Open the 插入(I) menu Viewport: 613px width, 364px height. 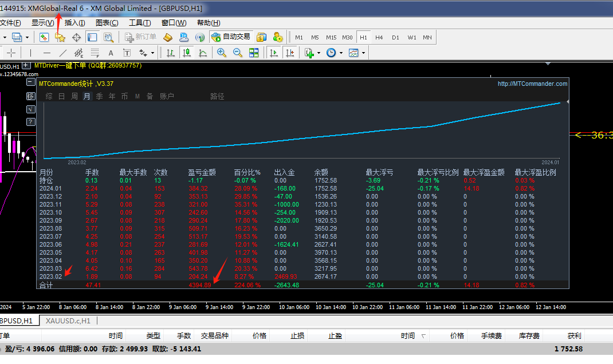[x=74, y=23]
